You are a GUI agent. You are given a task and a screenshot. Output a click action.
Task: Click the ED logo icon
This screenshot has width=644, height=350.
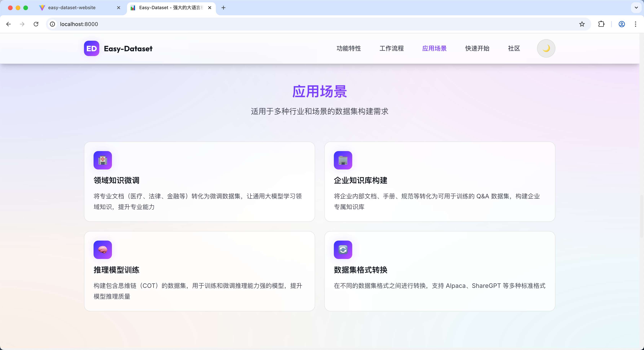tap(91, 49)
